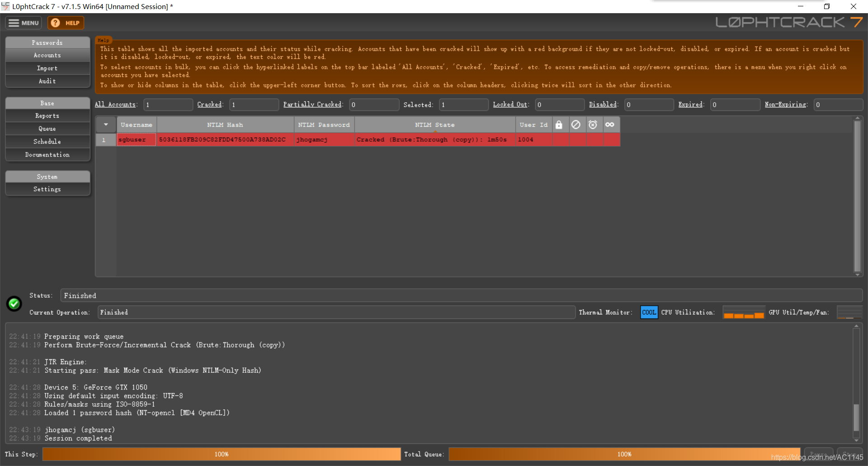
Task: Click log line 'jhogamcj (sgbuser)'
Action: click(x=80, y=430)
